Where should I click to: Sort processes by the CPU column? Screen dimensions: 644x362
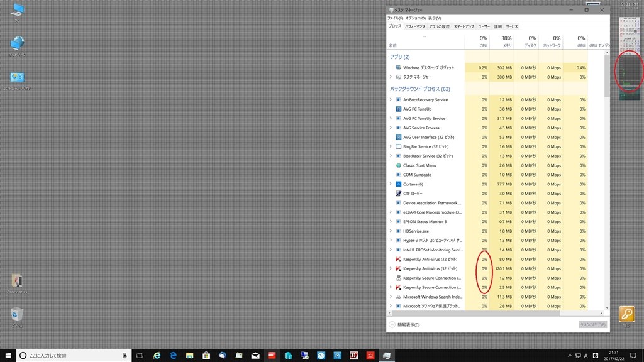[x=477, y=41]
